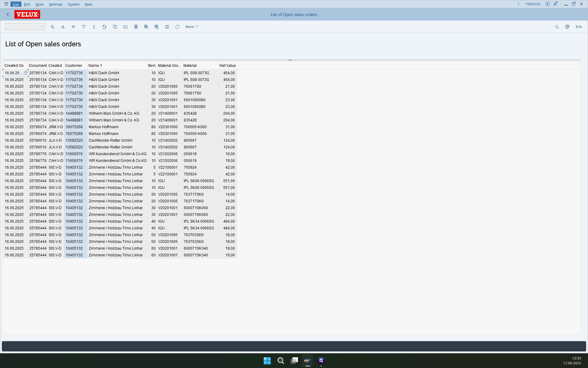Open the Goto menu
This screenshot has width=588, height=368.
point(40,4)
